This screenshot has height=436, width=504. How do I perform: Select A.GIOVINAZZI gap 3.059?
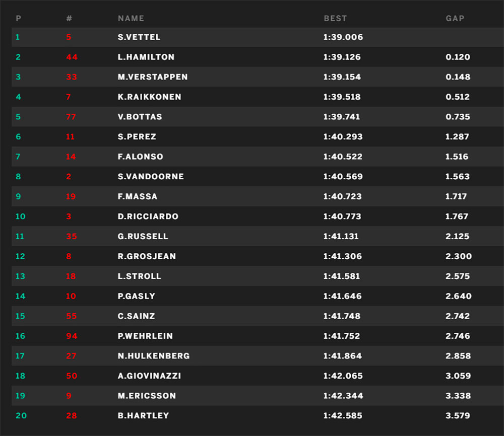point(458,375)
